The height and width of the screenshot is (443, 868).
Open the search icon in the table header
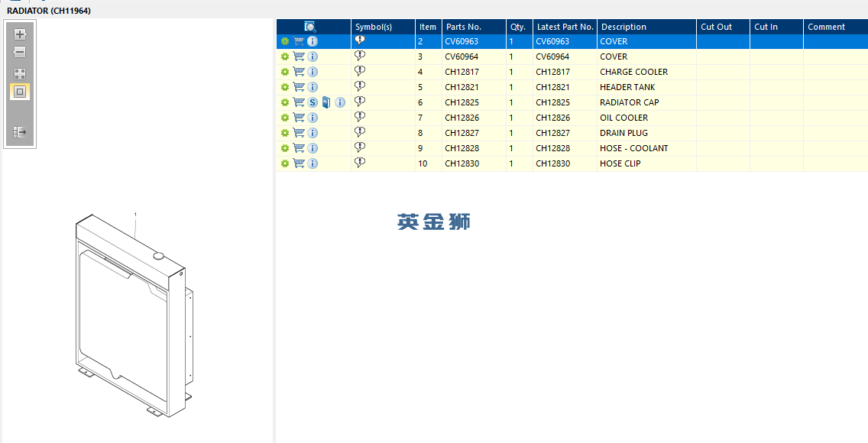(310, 27)
